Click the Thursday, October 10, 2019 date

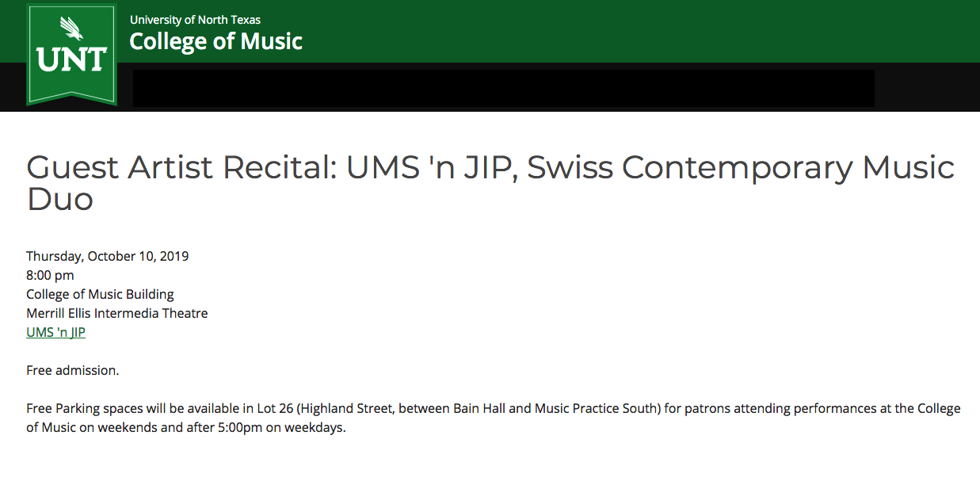click(108, 256)
